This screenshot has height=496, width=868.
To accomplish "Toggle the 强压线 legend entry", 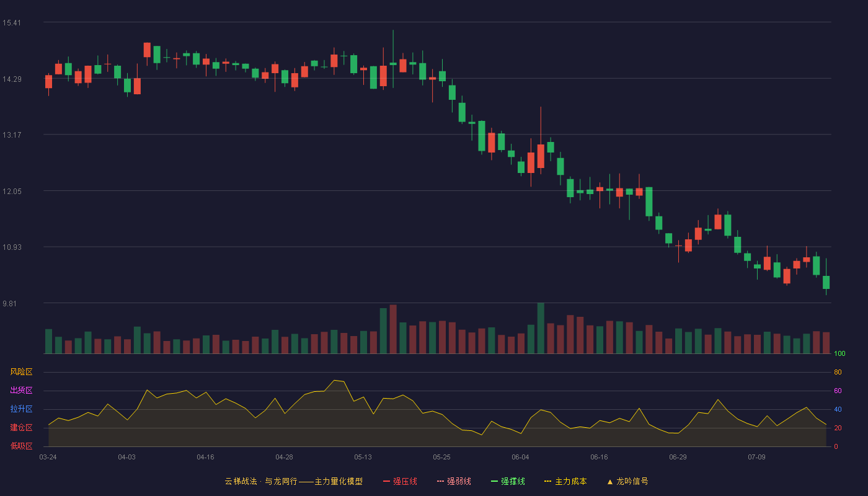I will (401, 481).
